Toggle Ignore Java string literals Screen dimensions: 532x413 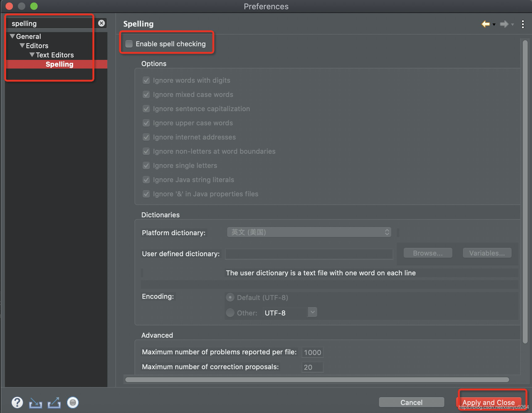coord(146,180)
